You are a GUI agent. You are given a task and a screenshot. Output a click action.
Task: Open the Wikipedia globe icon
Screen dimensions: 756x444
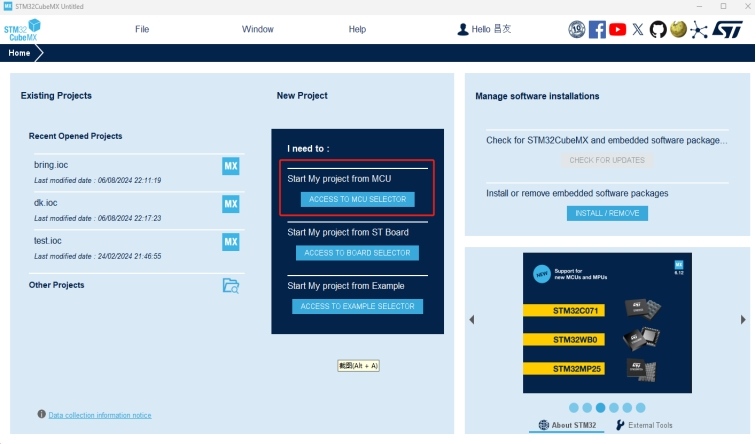[x=678, y=30]
